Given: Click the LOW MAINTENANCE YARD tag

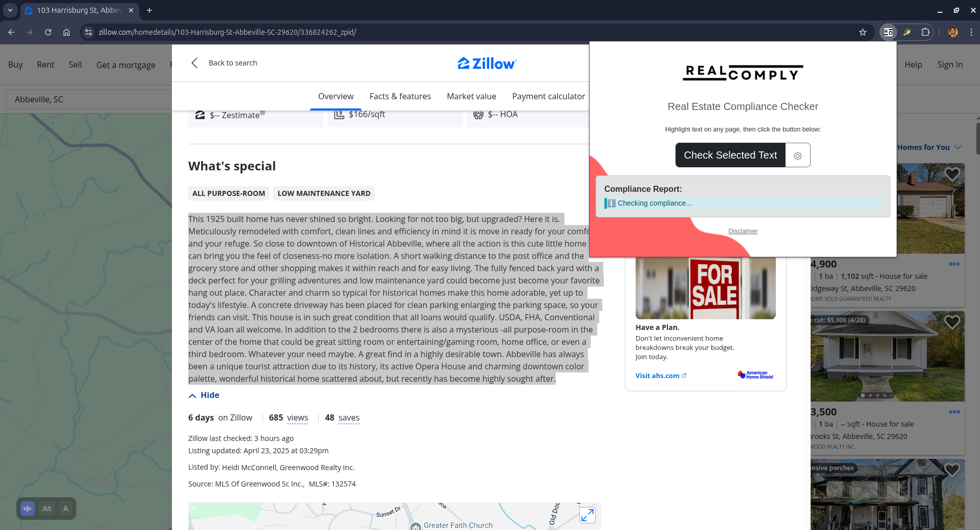Looking at the screenshot, I should click(324, 193).
